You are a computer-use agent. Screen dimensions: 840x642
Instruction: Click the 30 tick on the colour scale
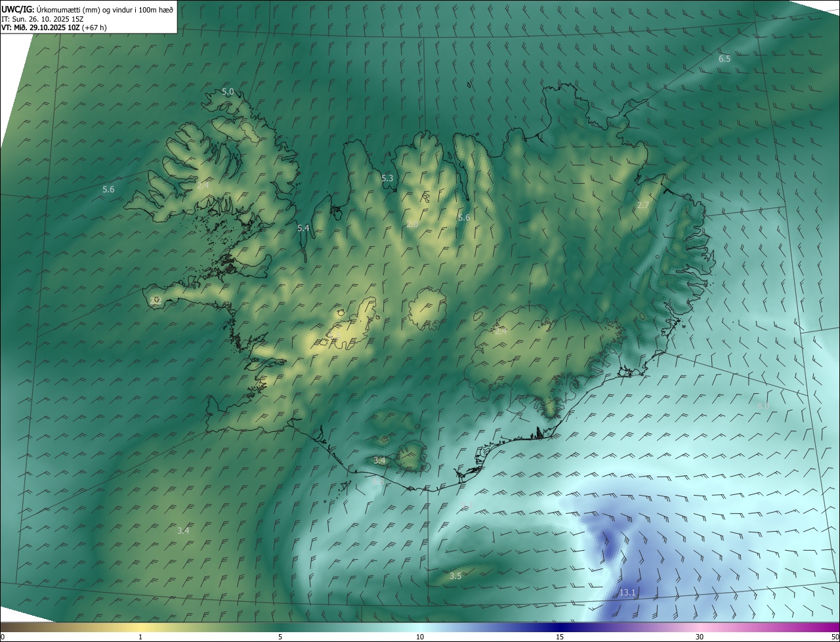700,637
